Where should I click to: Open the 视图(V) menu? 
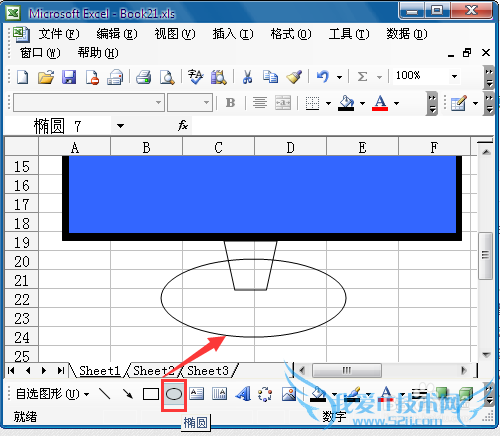(175, 34)
